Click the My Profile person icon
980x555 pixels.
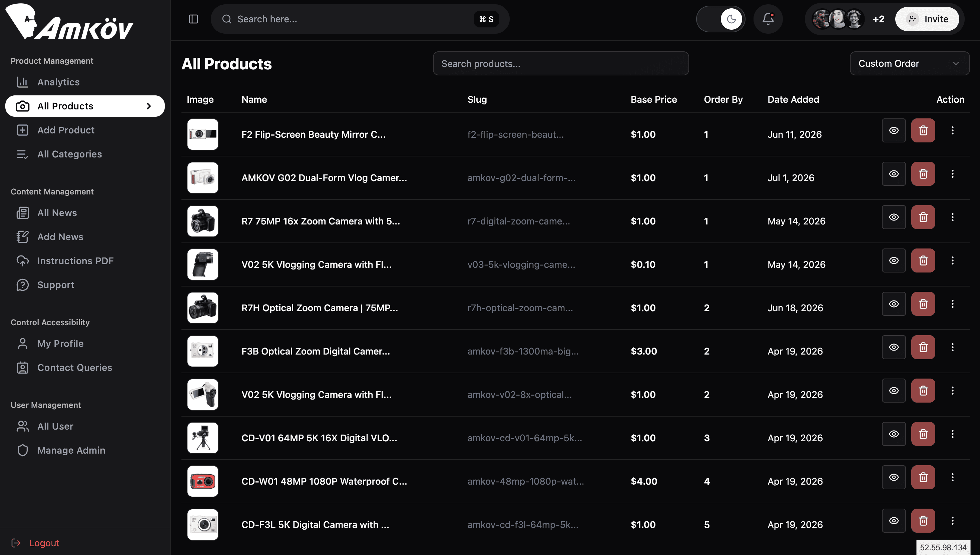(x=22, y=344)
